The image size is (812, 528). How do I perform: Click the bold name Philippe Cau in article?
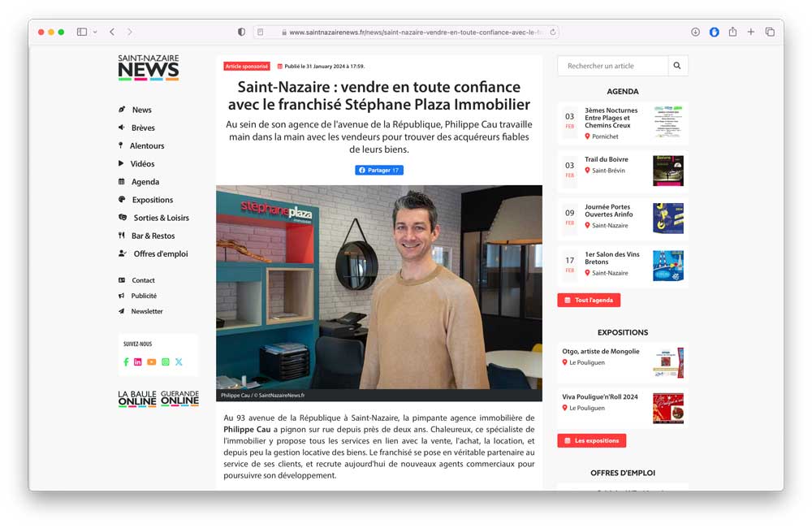pyautogui.click(x=247, y=430)
